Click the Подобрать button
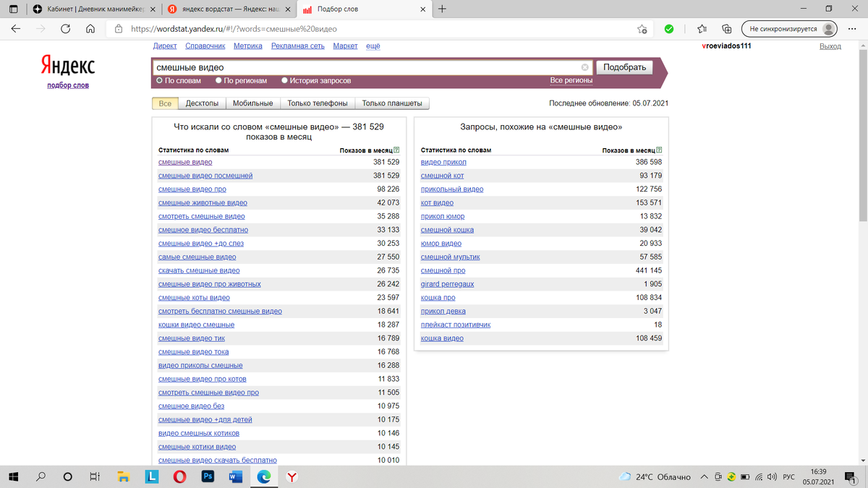Screen dimensions: 868x488 [624, 67]
